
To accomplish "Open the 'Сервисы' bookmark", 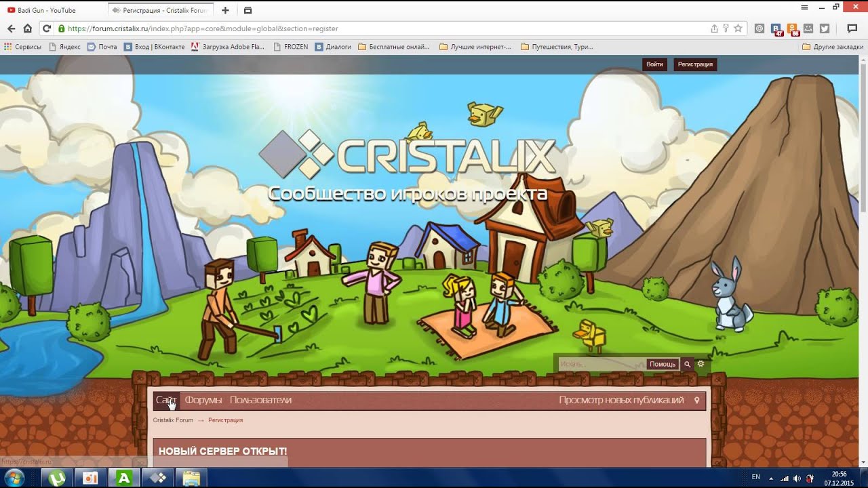I will (x=22, y=47).
